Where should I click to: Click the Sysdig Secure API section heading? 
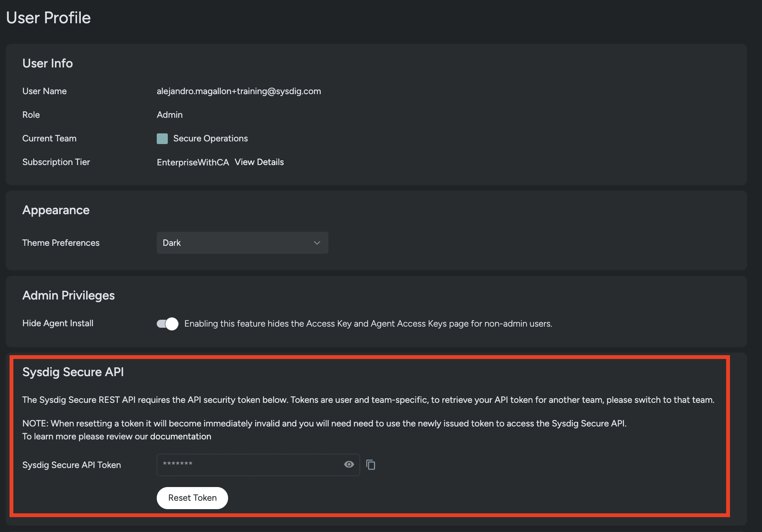(x=73, y=372)
